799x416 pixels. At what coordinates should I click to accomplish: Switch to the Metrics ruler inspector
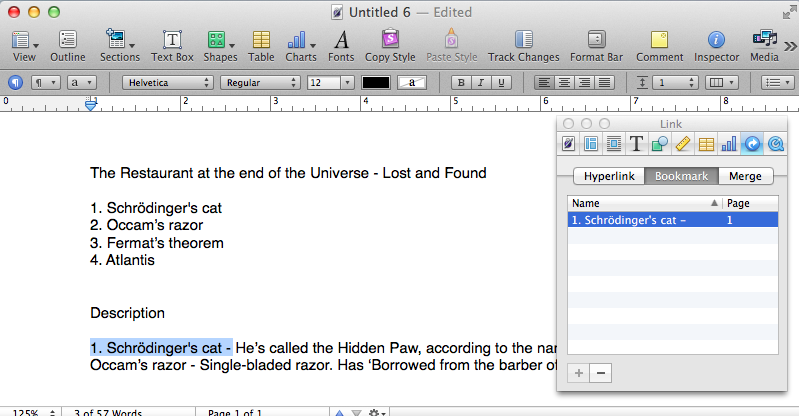pos(683,144)
